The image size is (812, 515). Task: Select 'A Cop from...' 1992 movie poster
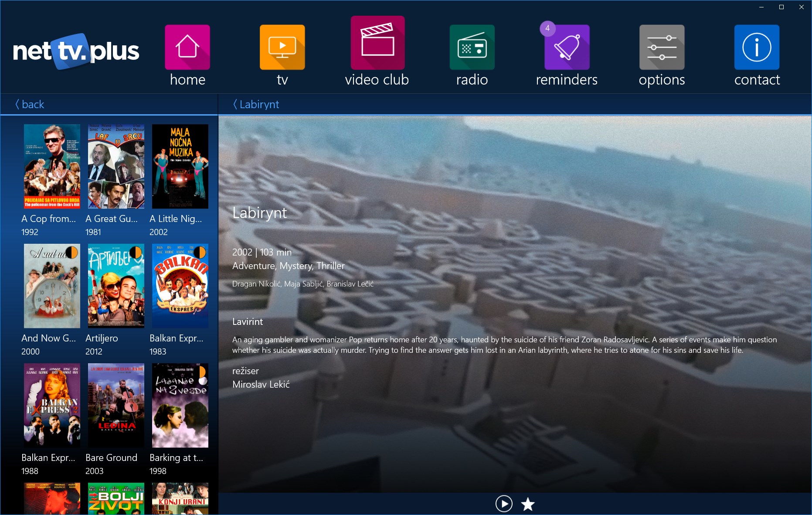coord(52,167)
